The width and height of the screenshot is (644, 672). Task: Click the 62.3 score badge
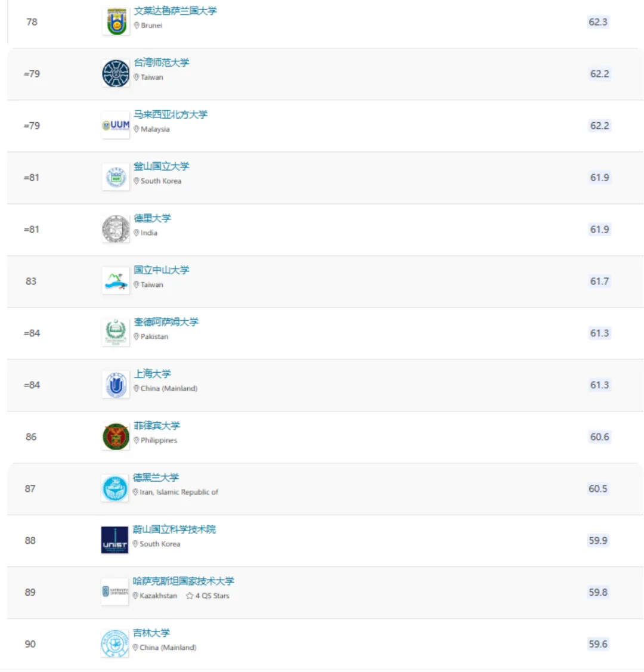coord(597,22)
